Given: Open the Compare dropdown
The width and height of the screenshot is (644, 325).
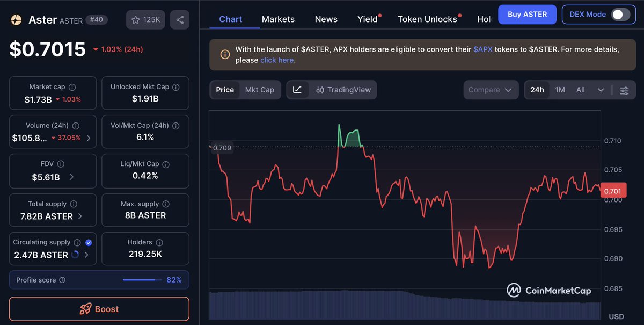Looking at the screenshot, I should [x=491, y=90].
